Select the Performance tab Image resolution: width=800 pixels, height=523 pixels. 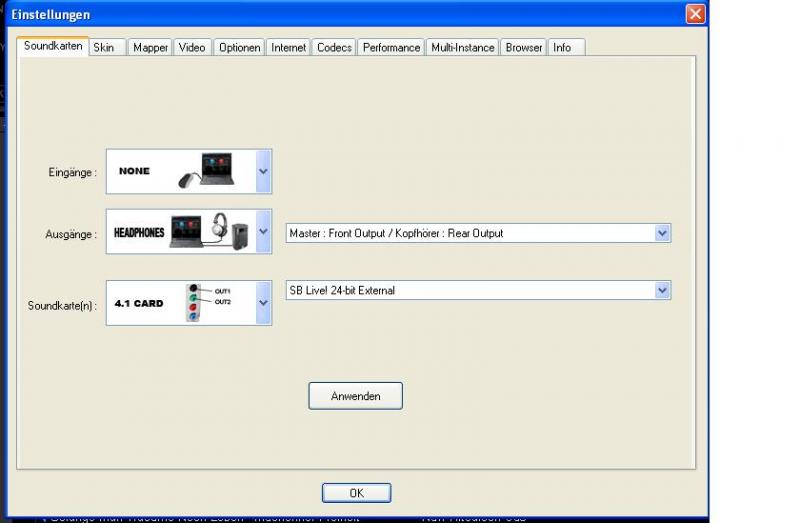pyautogui.click(x=391, y=47)
